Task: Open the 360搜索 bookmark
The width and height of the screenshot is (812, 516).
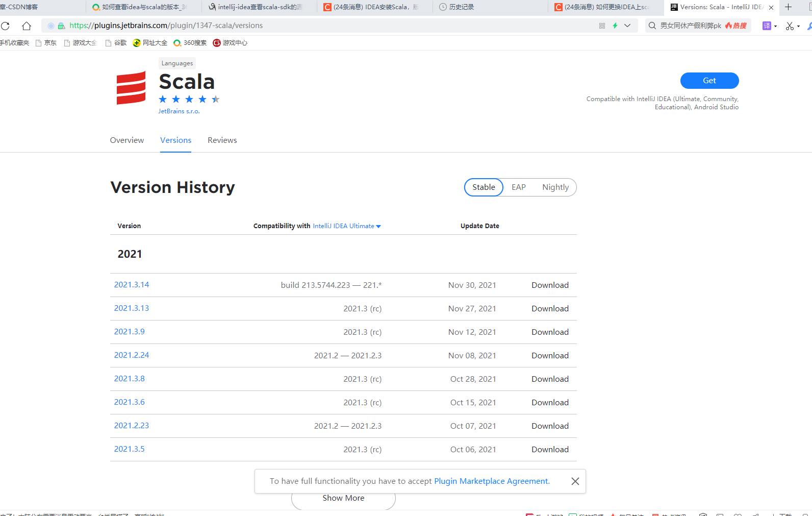Action: point(190,43)
